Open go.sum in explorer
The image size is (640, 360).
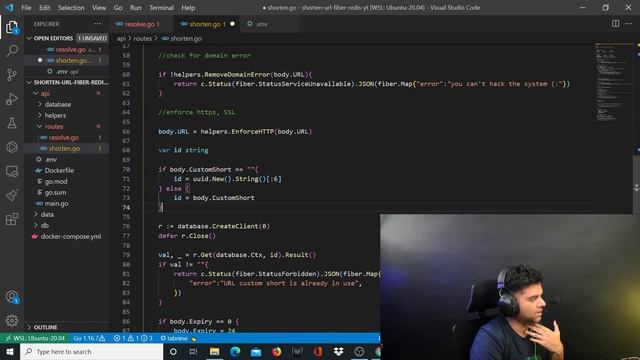tap(67, 193)
